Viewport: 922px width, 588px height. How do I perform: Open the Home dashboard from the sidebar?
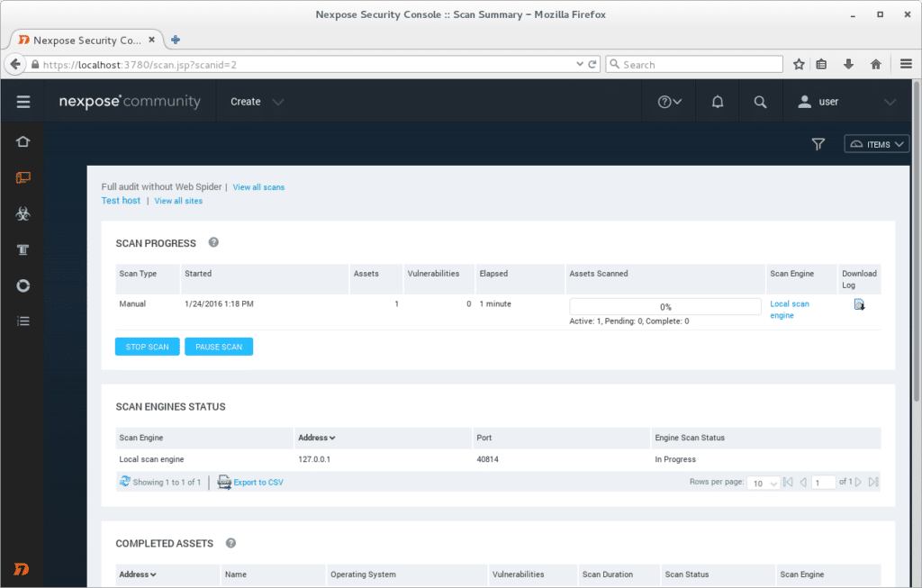click(x=23, y=141)
